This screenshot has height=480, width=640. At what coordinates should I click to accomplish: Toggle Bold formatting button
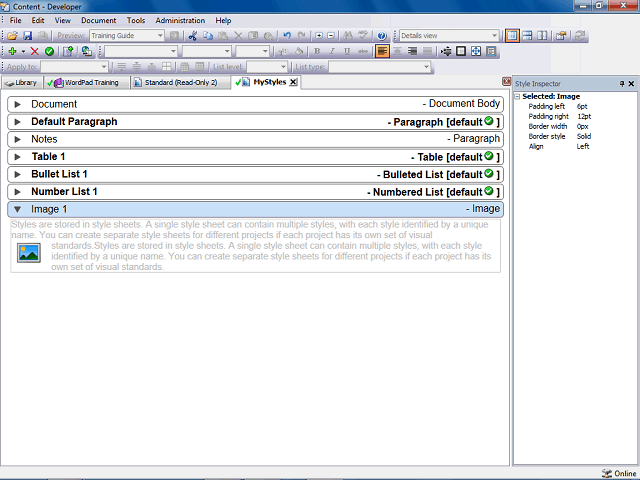(317, 51)
